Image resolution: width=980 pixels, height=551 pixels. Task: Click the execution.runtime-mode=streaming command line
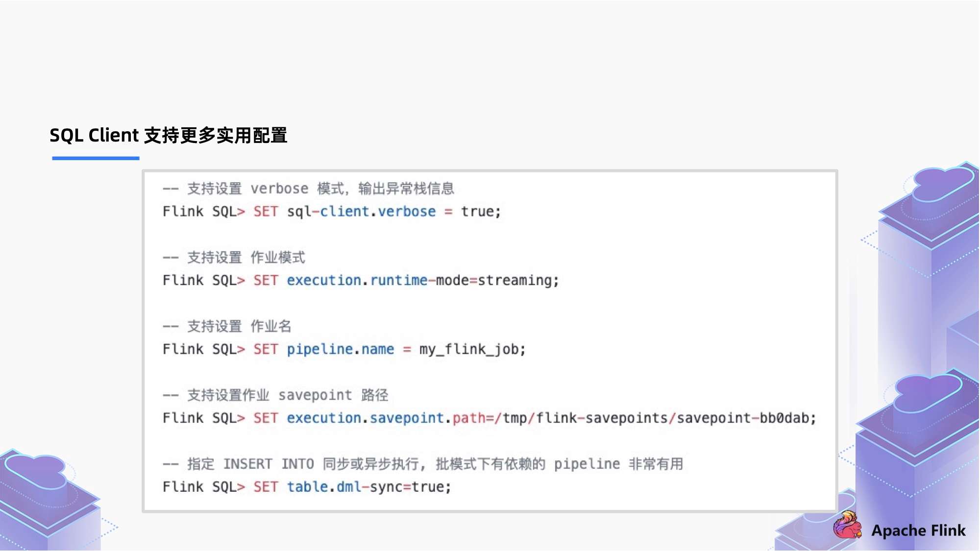[361, 280]
